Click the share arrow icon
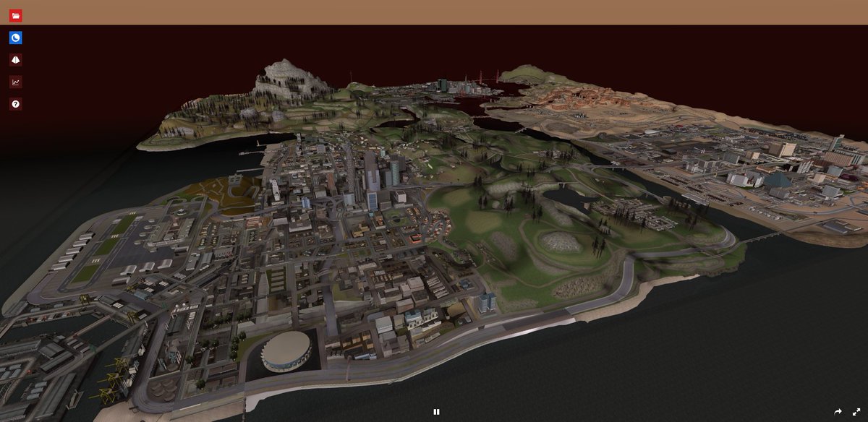This screenshot has height=422, width=868. [839, 412]
